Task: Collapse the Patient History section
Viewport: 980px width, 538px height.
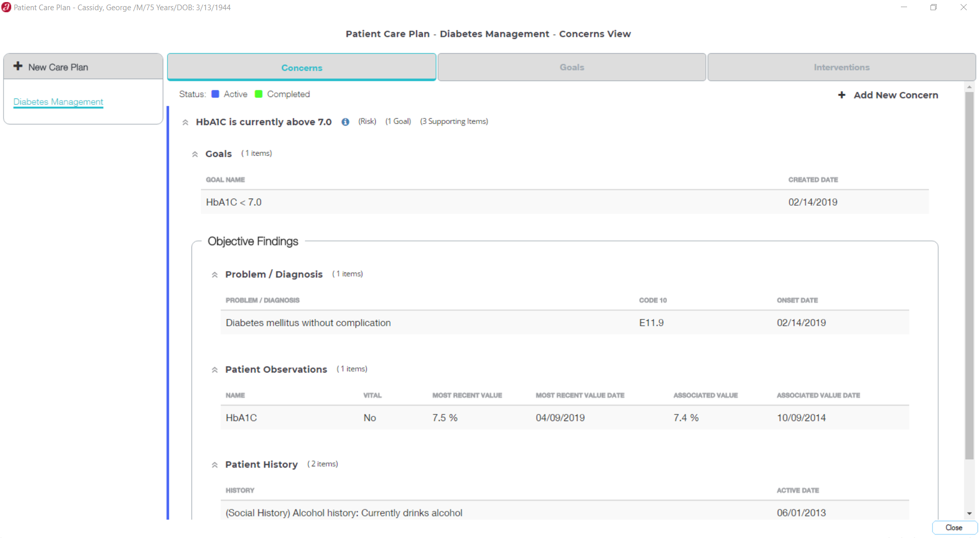Action: point(215,465)
